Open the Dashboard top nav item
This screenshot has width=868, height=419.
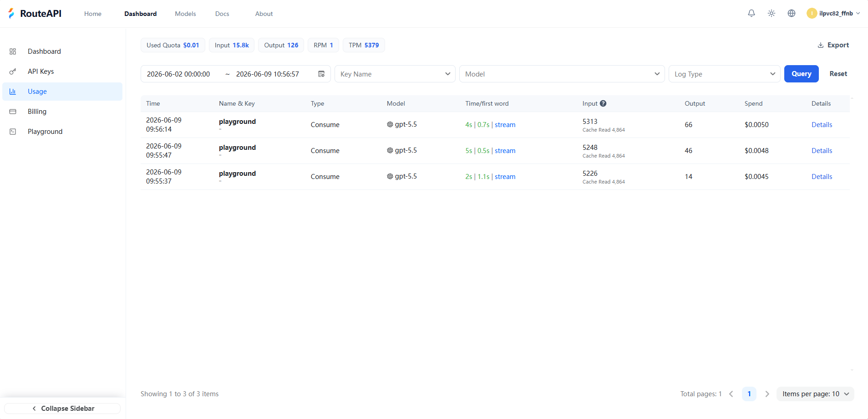140,14
